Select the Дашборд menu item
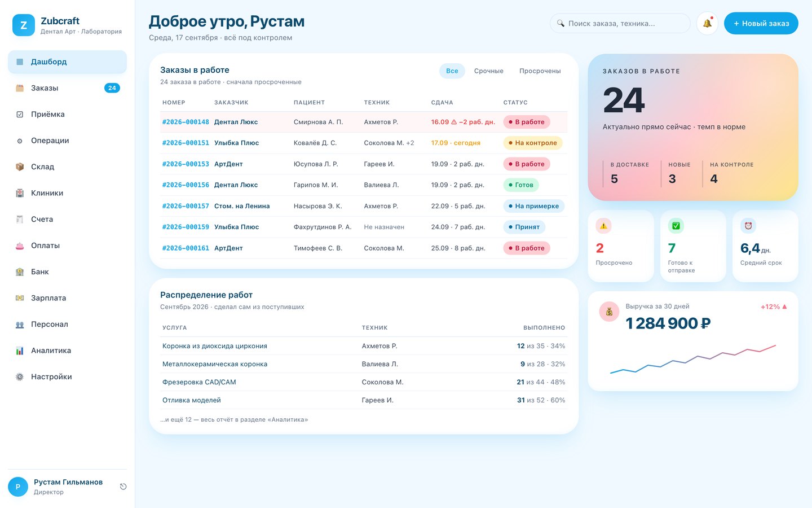The width and height of the screenshot is (812, 508). [x=67, y=62]
